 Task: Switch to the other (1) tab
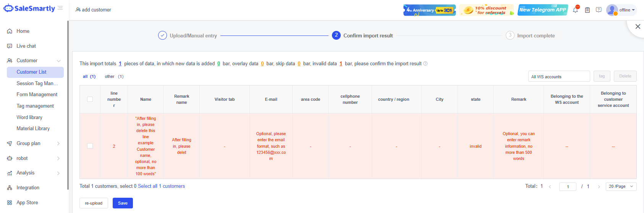coord(114,76)
